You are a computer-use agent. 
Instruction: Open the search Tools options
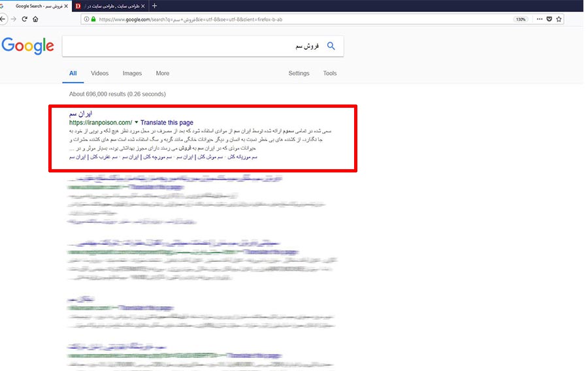tap(330, 73)
